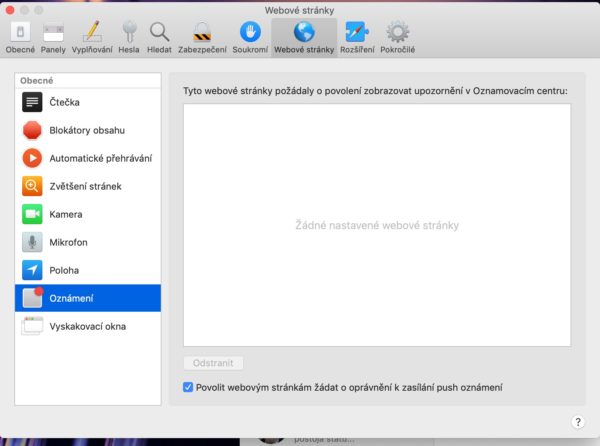Image resolution: width=600 pixels, height=446 pixels.
Task: Choose Automatické přehrávání sidebar item
Action: coord(88,158)
